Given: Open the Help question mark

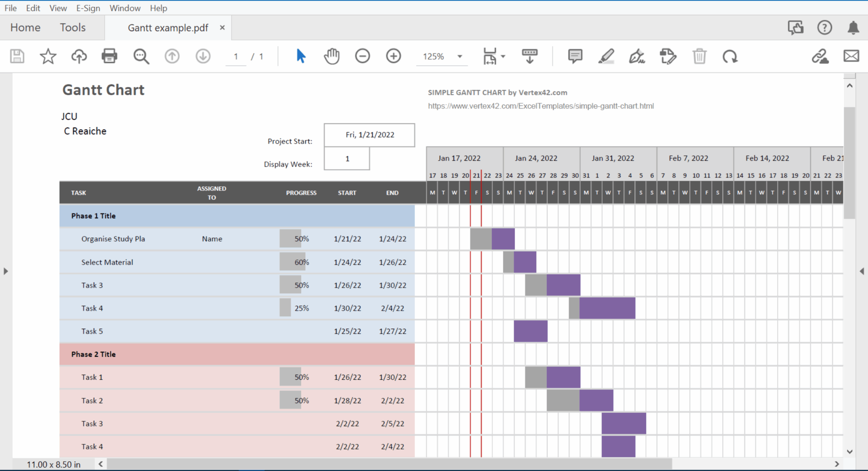Looking at the screenshot, I should pos(825,27).
